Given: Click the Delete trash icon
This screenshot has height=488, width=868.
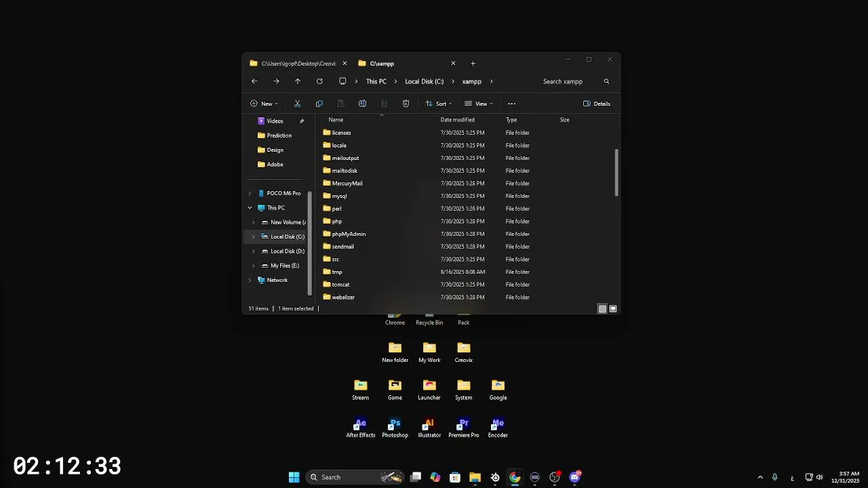Looking at the screenshot, I should (406, 104).
